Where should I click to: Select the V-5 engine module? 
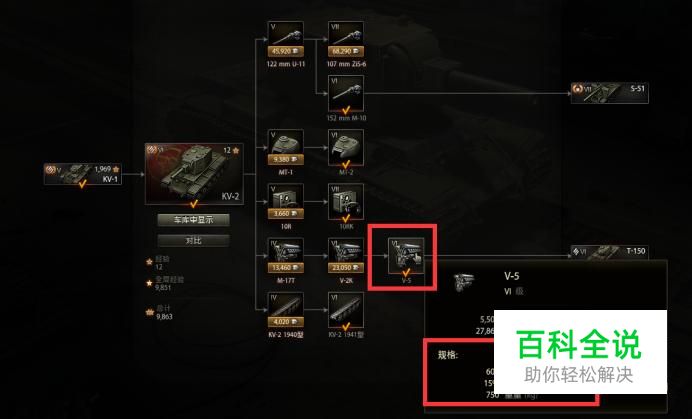[x=406, y=256]
